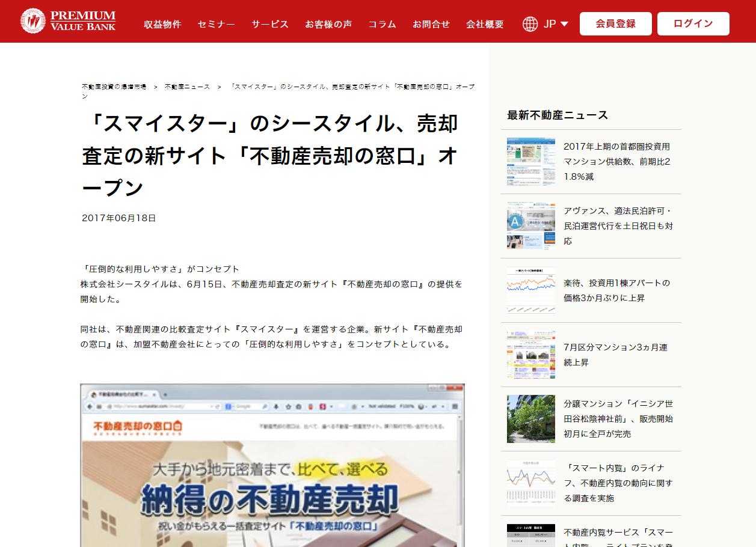Click the chart thumbnail for the 楽待 article
Image resolution: width=756 pixels, height=547 pixels.
pyautogui.click(x=531, y=290)
